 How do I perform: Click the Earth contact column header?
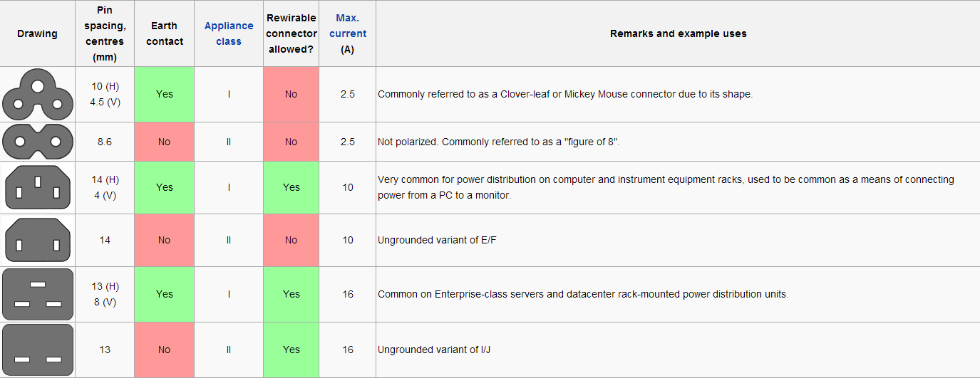[x=164, y=33]
